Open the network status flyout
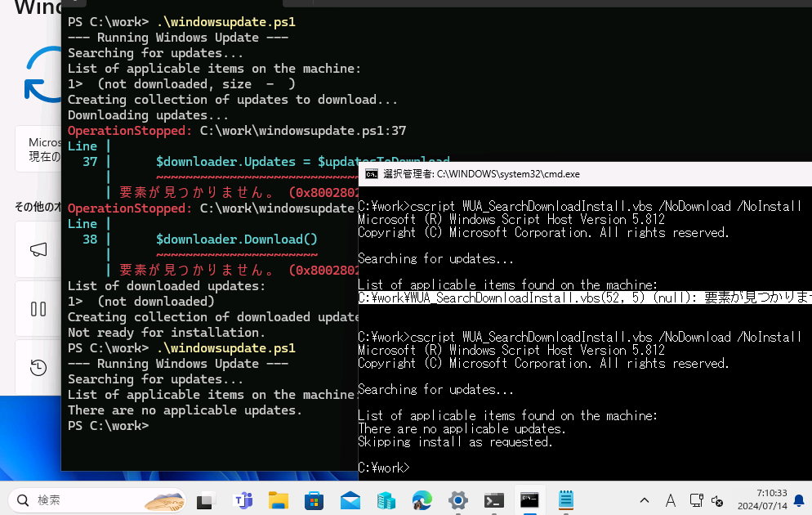This screenshot has height=515, width=812. point(696,499)
